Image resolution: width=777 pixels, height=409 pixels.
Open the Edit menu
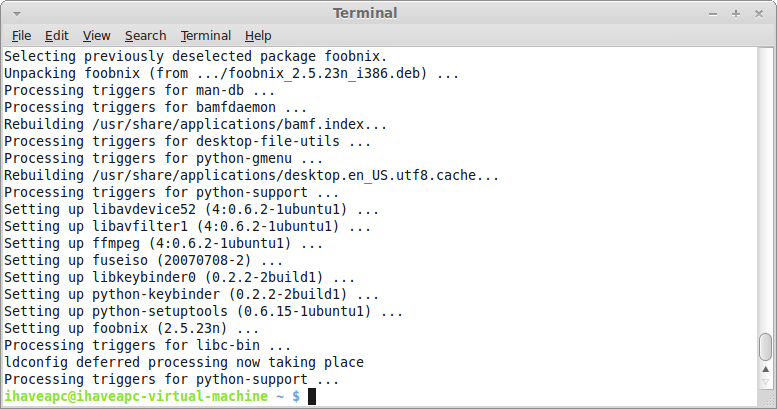(x=56, y=36)
